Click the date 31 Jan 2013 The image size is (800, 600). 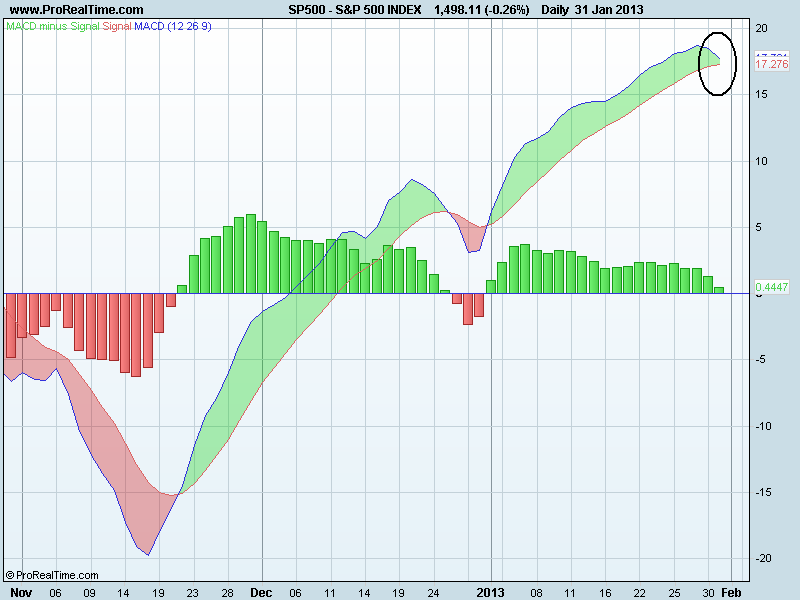tap(609, 10)
